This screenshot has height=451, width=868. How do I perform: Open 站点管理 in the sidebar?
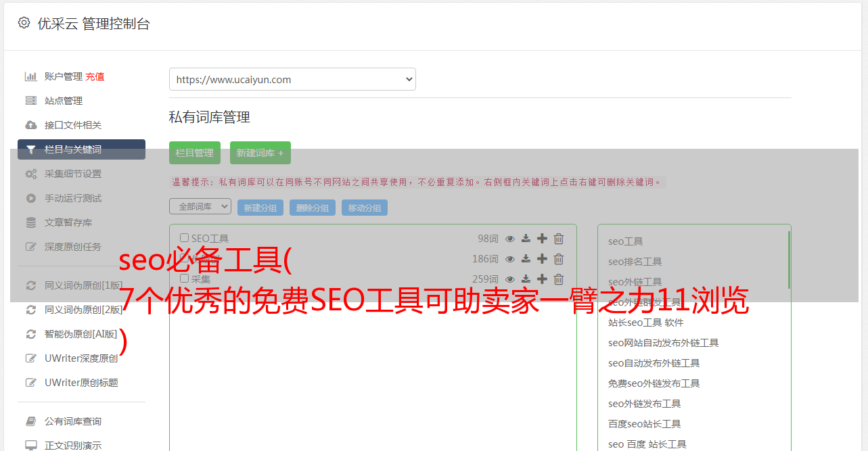tap(64, 101)
